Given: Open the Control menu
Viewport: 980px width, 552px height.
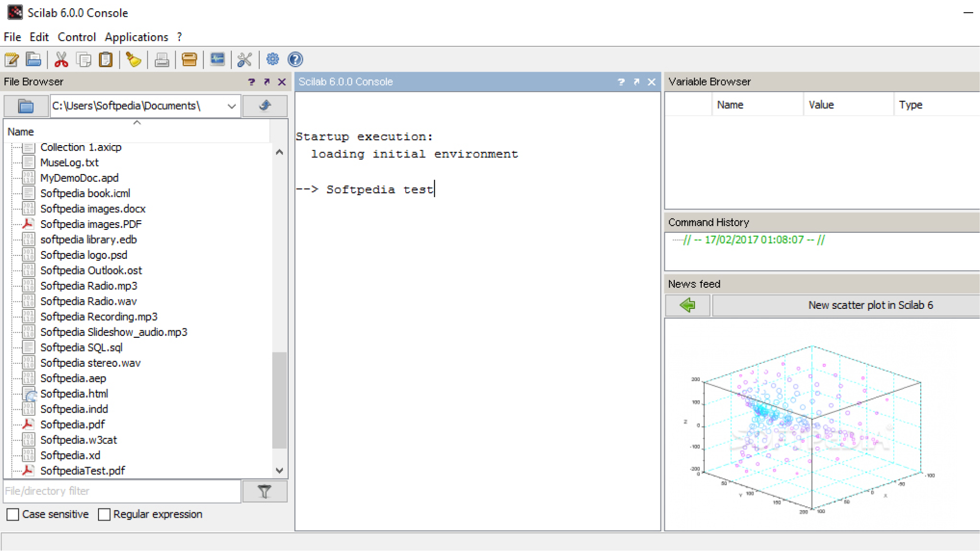Looking at the screenshot, I should coord(76,37).
